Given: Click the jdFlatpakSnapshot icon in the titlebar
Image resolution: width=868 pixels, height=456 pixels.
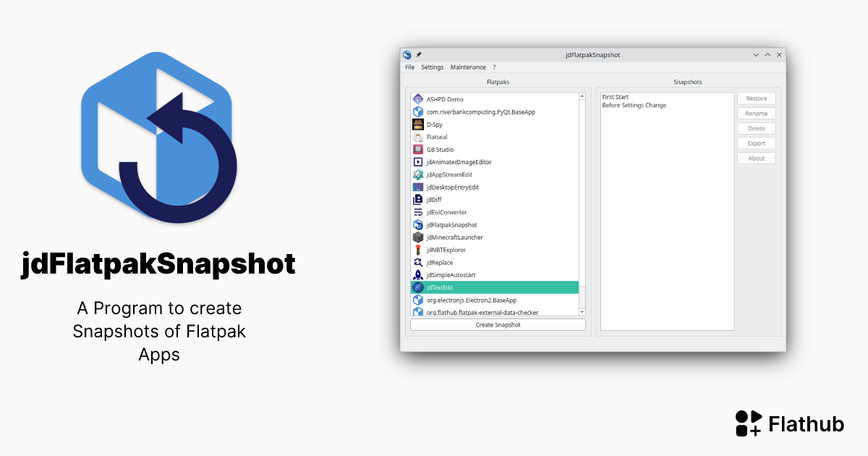Looking at the screenshot, I should (x=407, y=54).
